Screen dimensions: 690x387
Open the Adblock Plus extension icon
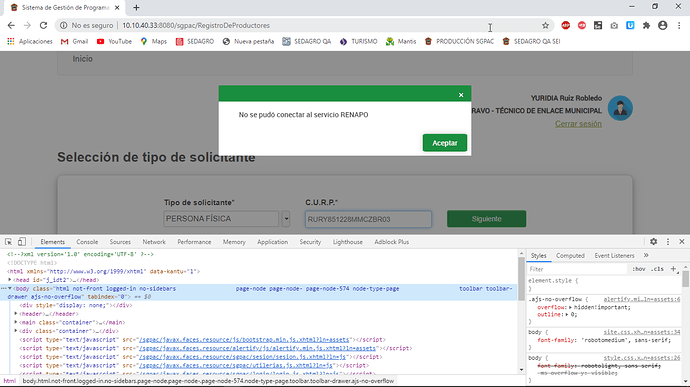coord(565,26)
